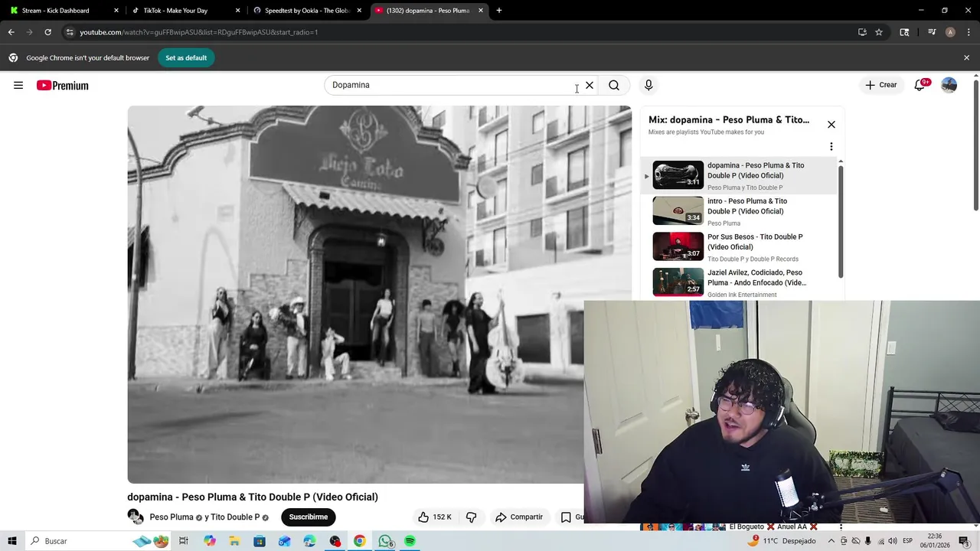Open Chrome media controls icon

(932, 32)
